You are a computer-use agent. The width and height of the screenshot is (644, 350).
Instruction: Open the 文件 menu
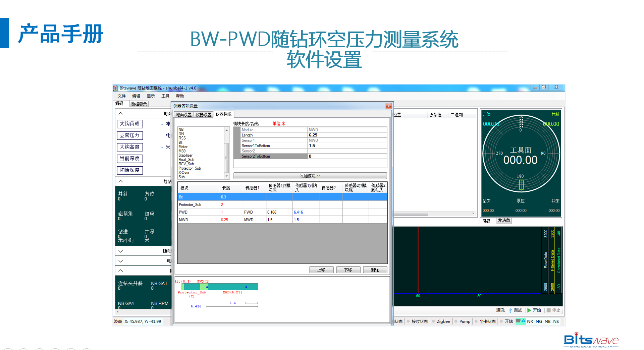coord(121,96)
